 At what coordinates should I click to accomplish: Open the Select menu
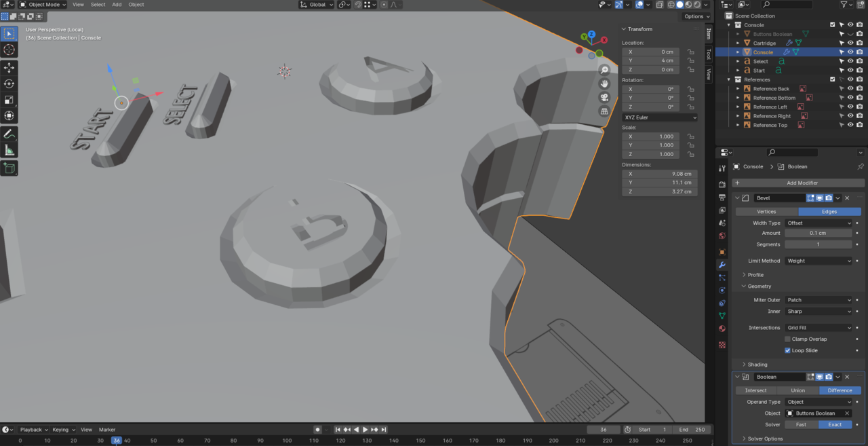click(x=98, y=5)
